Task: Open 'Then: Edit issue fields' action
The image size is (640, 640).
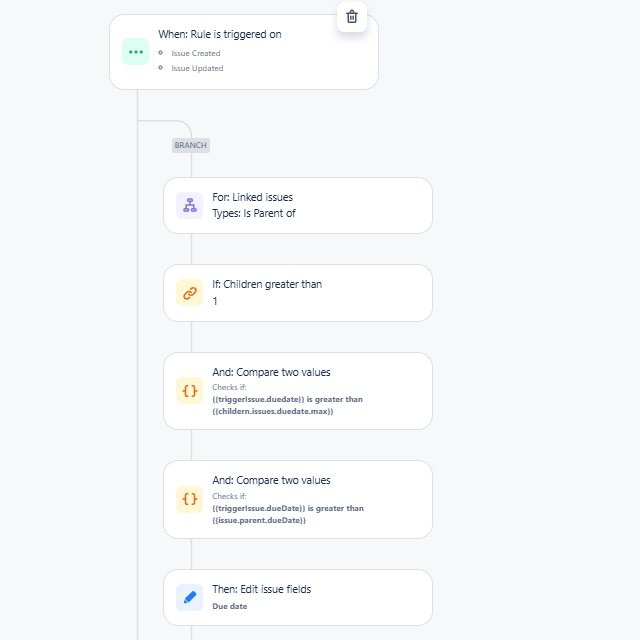Action: pos(298,598)
